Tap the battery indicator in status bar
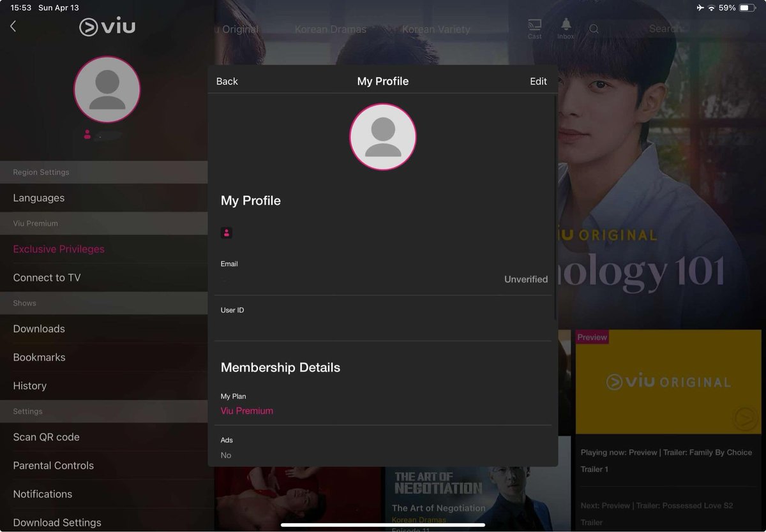 click(747, 8)
